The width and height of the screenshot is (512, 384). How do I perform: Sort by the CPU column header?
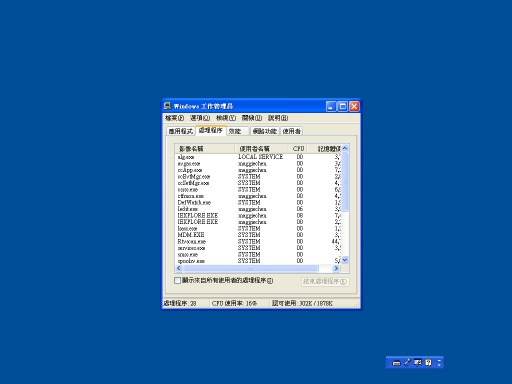click(x=298, y=149)
